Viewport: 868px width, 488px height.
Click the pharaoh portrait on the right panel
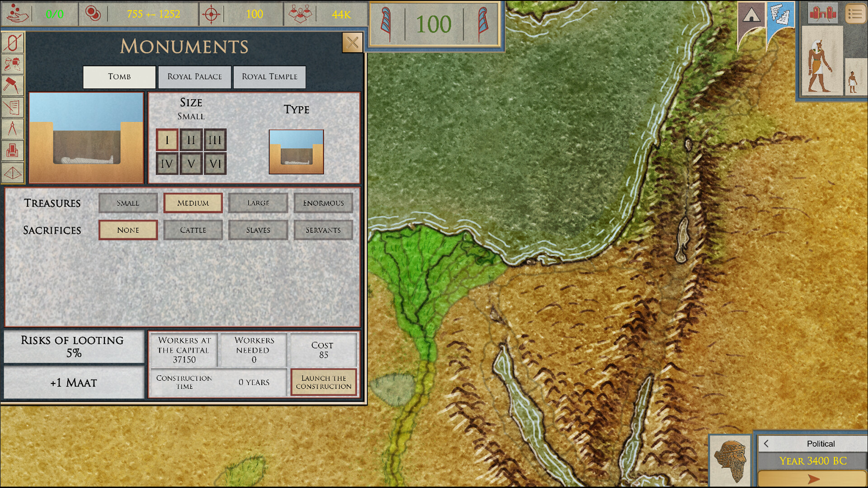pos(822,61)
